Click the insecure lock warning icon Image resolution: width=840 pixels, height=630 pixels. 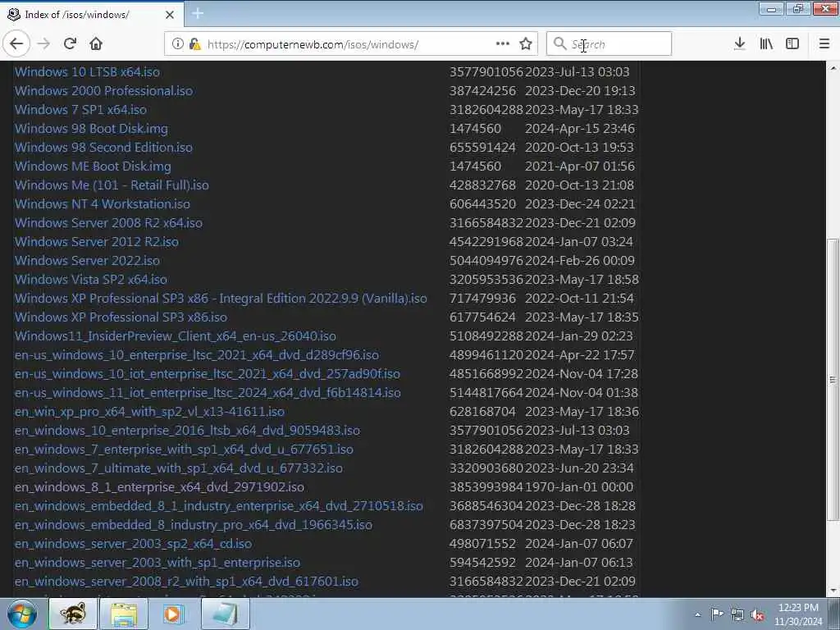pyautogui.click(x=195, y=44)
